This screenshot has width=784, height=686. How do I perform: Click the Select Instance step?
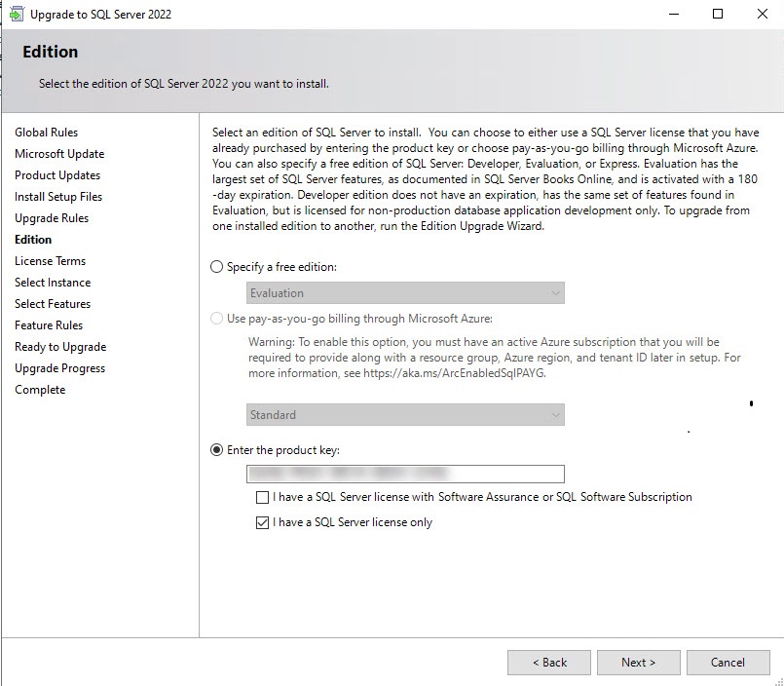point(53,283)
